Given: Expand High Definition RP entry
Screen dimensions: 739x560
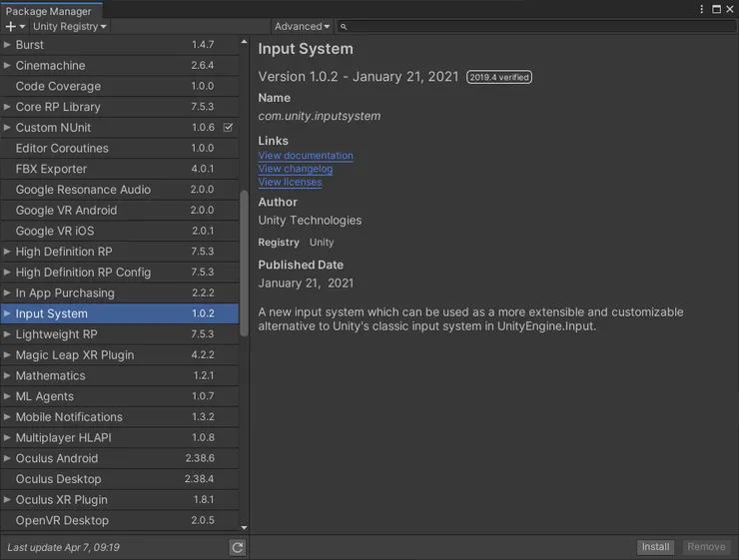Looking at the screenshot, I should click(8, 252).
